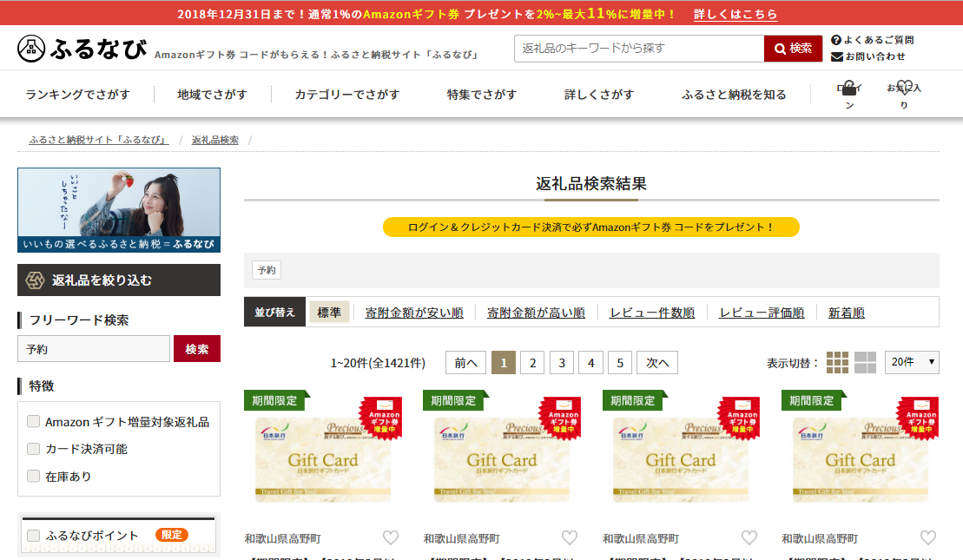The height and width of the screenshot is (560, 963).
Task: Go to 返礼品検索 breadcrumb link
Action: [x=215, y=140]
